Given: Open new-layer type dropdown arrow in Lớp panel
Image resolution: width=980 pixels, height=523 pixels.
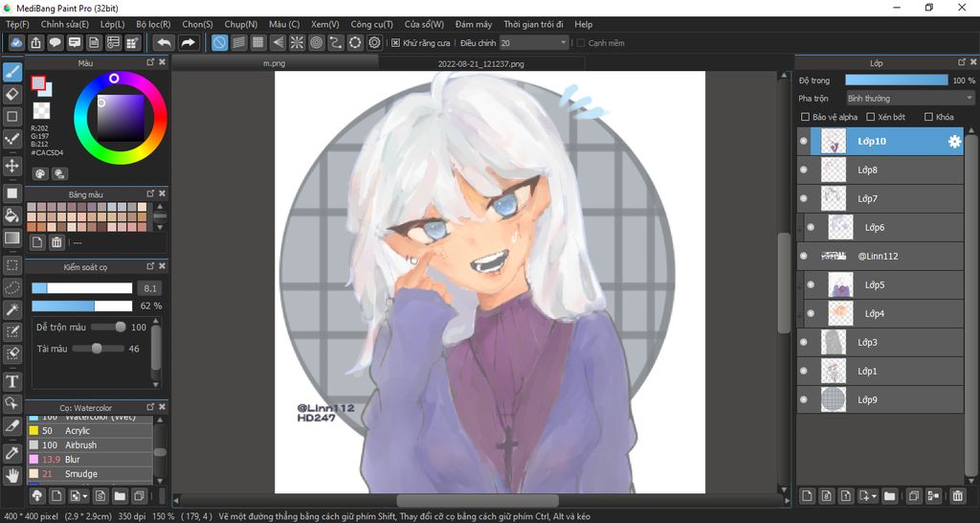Looking at the screenshot, I should click(875, 496).
